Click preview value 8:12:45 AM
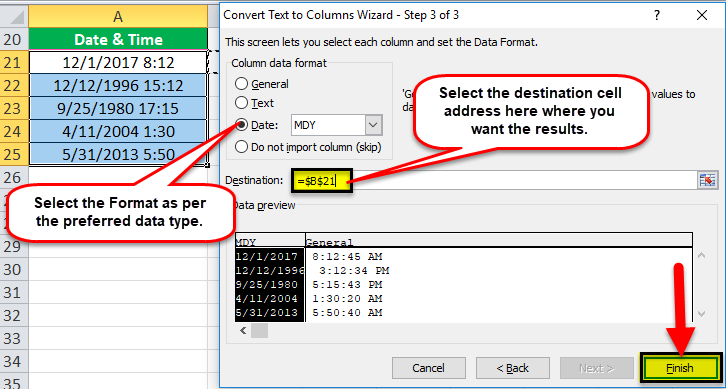Image resolution: width=726 pixels, height=389 pixels. pos(347,256)
